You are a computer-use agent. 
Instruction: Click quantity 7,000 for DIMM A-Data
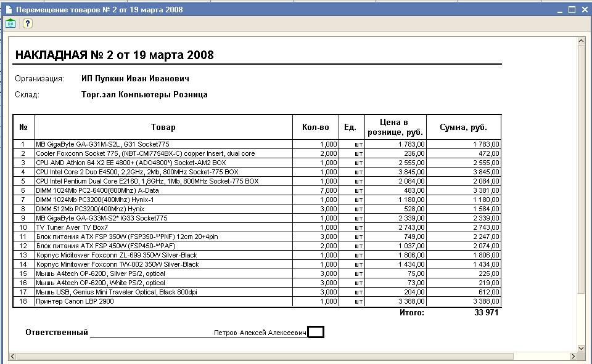pos(329,190)
